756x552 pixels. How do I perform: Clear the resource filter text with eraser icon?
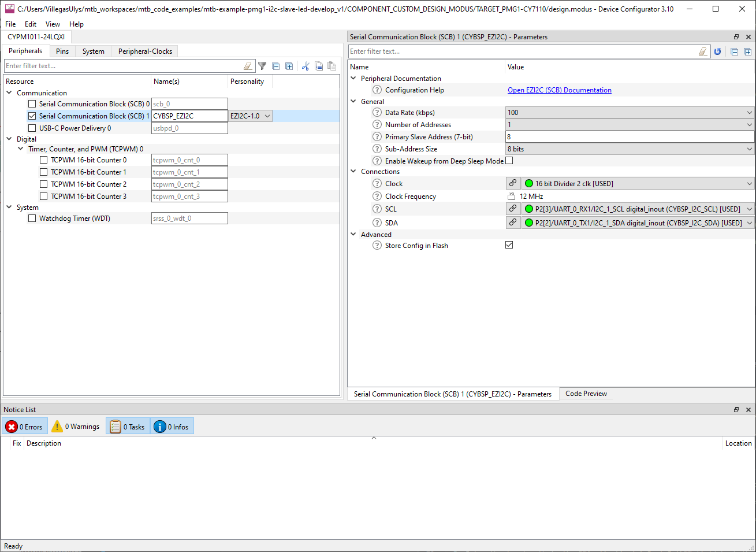[x=248, y=66]
